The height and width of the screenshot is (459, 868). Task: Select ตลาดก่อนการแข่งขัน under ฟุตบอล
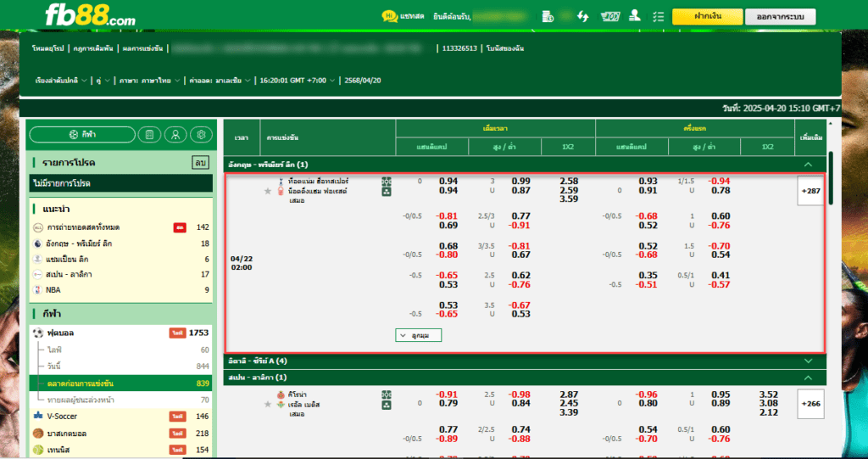tap(120, 383)
